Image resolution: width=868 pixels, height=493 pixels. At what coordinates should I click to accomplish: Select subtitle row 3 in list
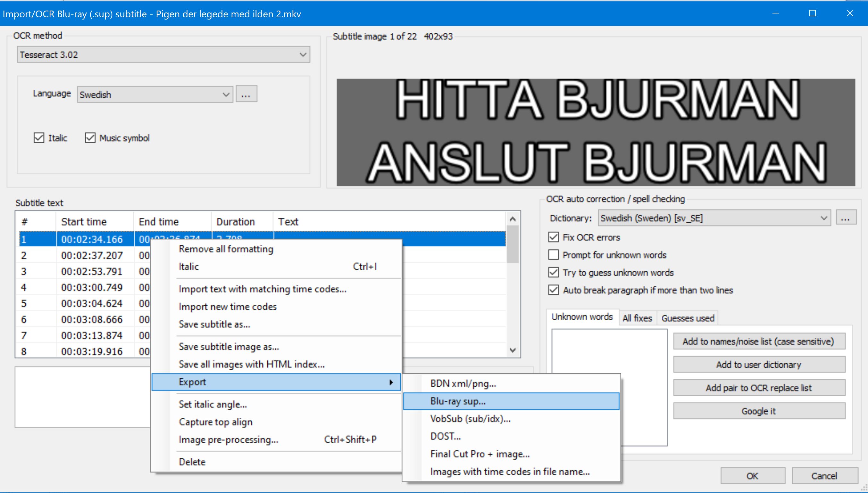coord(91,272)
